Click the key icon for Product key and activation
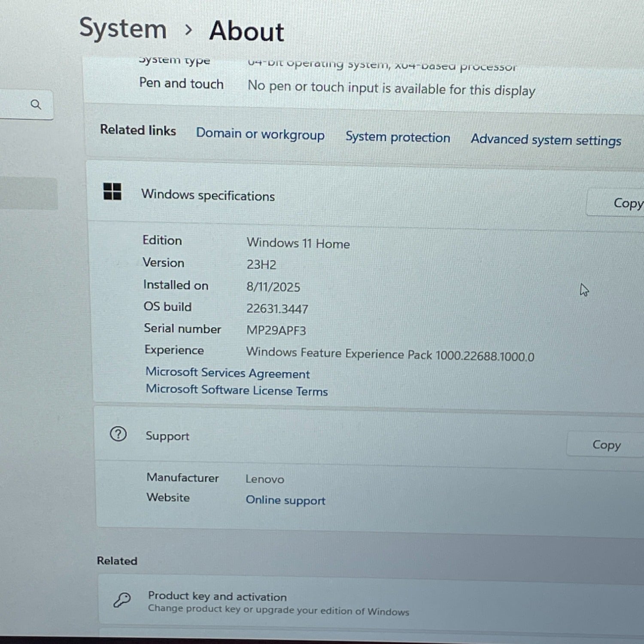The width and height of the screenshot is (644, 644). [x=122, y=600]
